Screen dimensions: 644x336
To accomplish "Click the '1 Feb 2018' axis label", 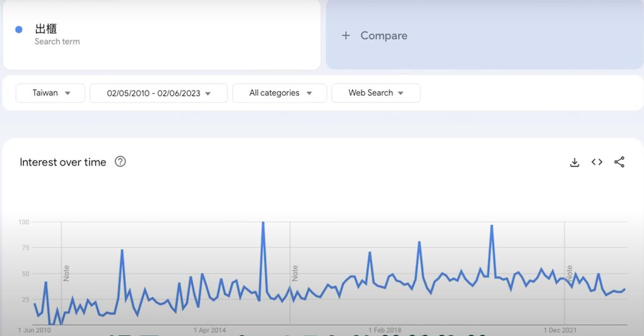I will tap(385, 330).
